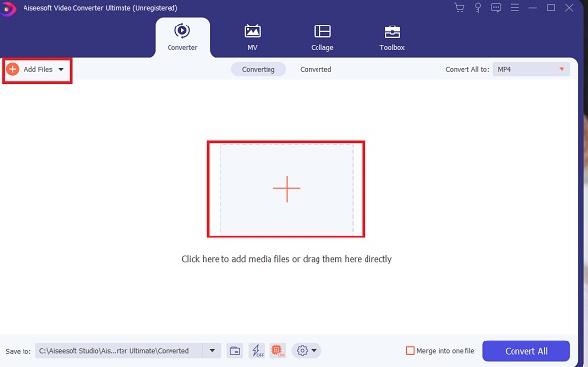Open the Toolbox tab
Screen dimensions: 588x367
(392, 37)
